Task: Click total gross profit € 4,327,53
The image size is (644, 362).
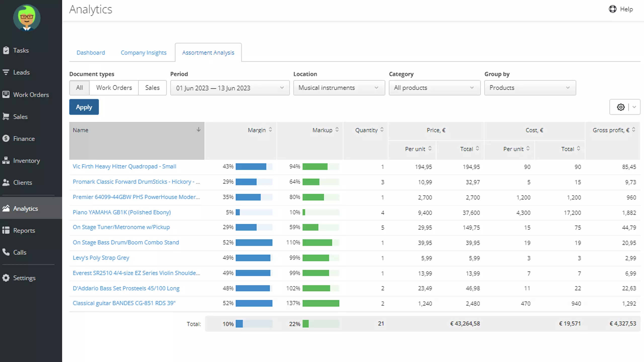Action: (x=623, y=324)
